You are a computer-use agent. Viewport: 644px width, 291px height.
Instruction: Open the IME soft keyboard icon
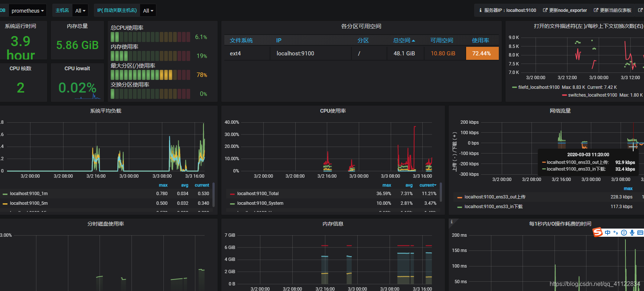(640, 233)
